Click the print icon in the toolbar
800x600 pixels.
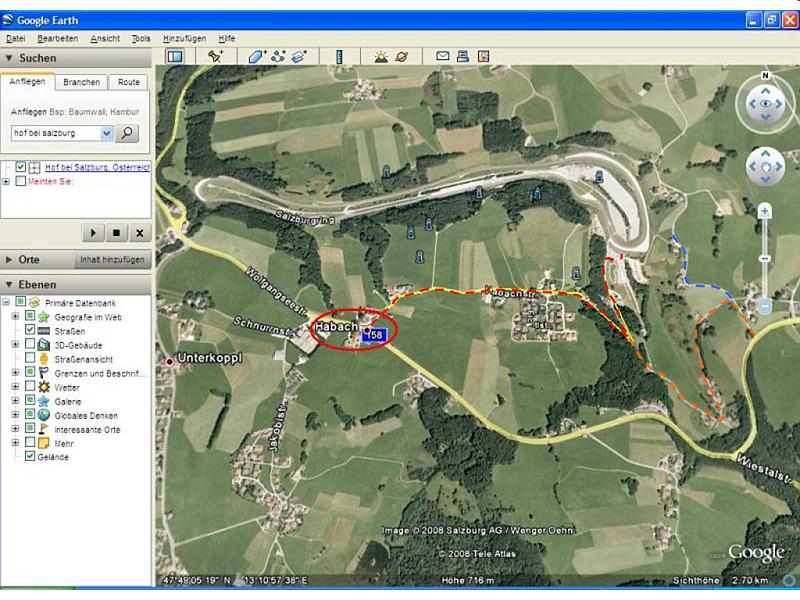[x=463, y=57]
